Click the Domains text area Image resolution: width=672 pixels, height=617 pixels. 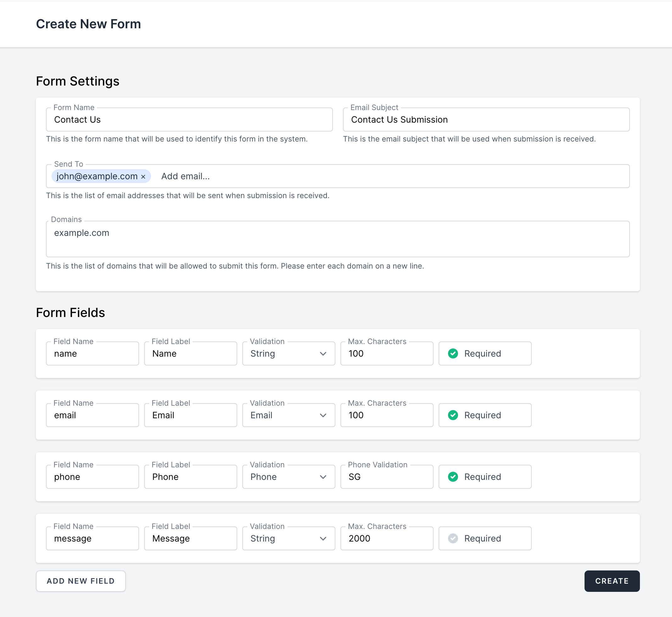337,239
